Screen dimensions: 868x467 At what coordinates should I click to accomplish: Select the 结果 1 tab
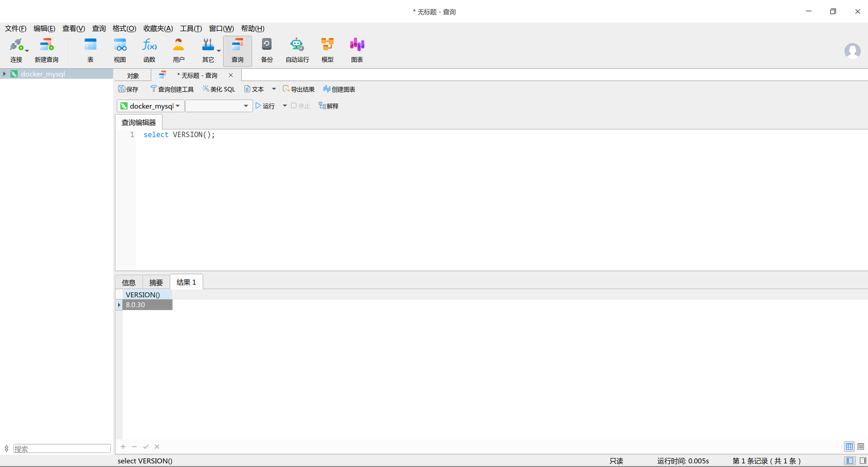tap(186, 282)
